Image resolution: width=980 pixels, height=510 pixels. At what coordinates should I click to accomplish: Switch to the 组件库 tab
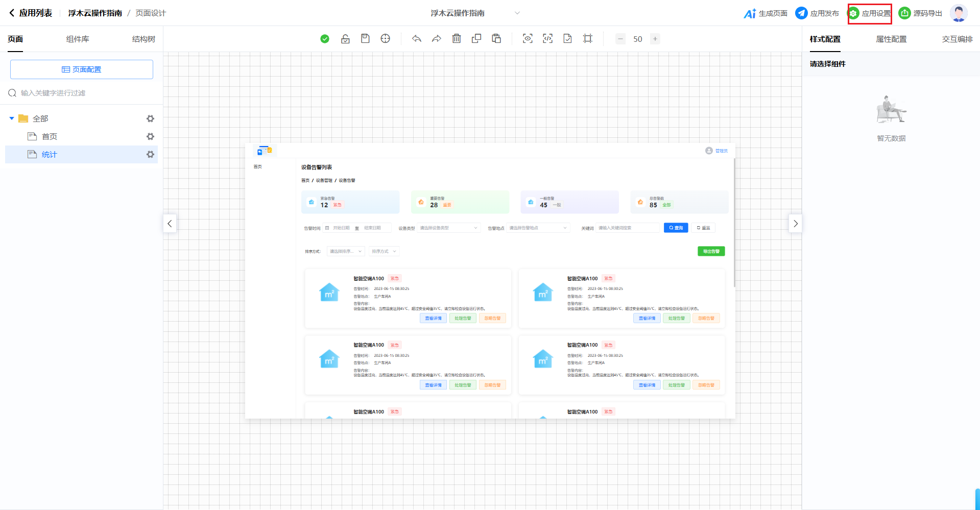click(x=78, y=39)
